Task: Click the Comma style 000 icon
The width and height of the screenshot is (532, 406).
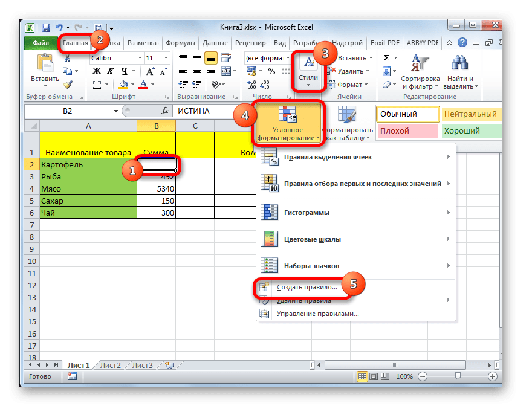Action: click(286, 71)
